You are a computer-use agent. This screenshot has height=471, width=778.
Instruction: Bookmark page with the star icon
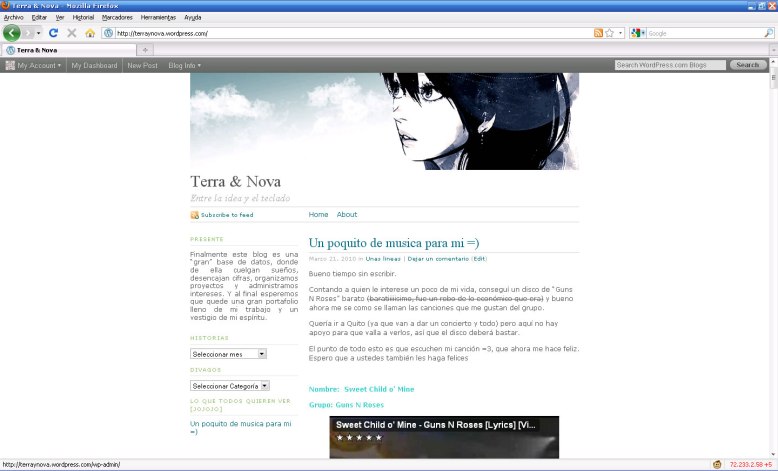(x=609, y=33)
